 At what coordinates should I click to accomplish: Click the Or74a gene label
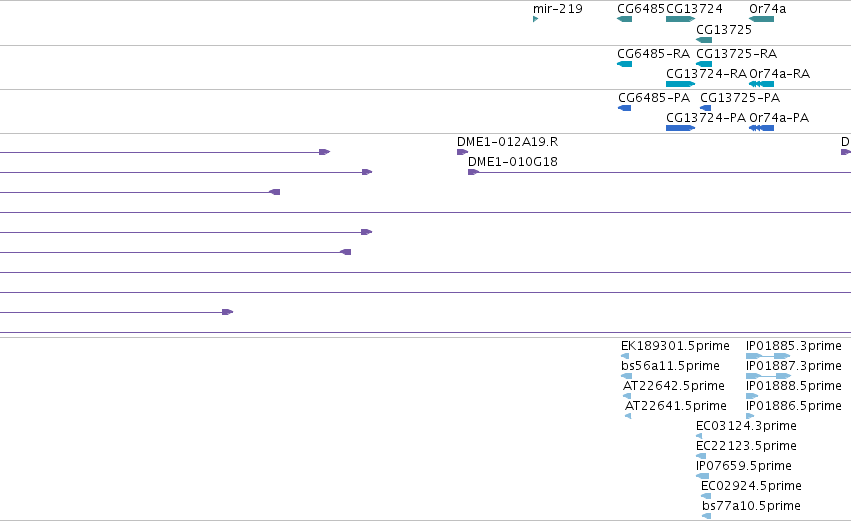tap(767, 9)
